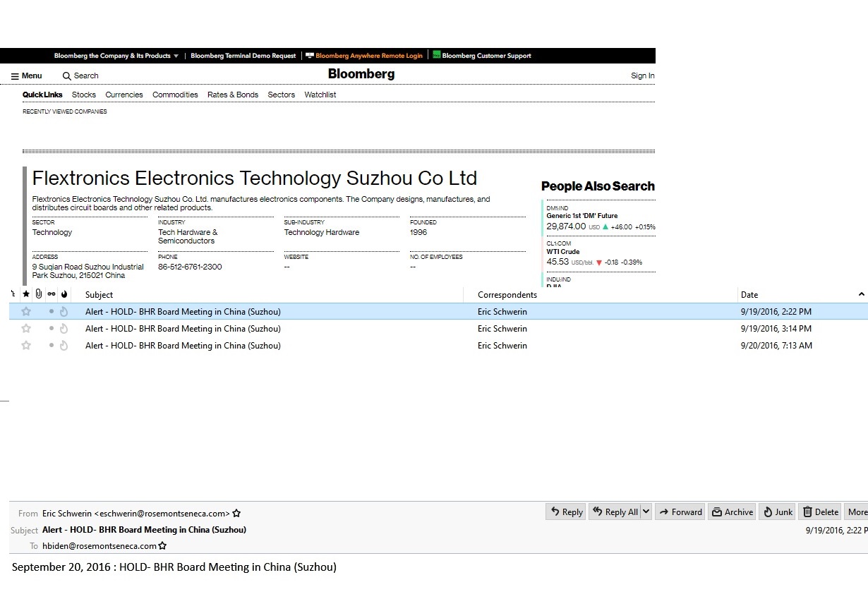Open Generic 1st 'DM' Future quote
Viewport: 868px width, 611px height.
(x=583, y=216)
